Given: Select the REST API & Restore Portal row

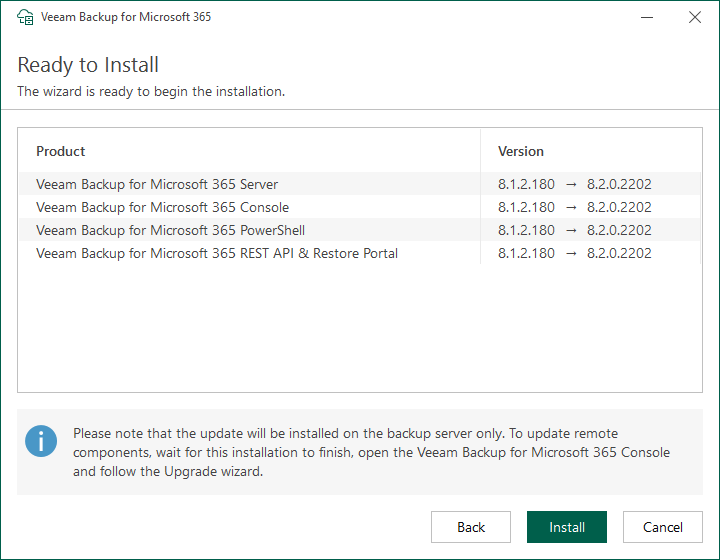Looking at the screenshot, I should coord(217,253).
